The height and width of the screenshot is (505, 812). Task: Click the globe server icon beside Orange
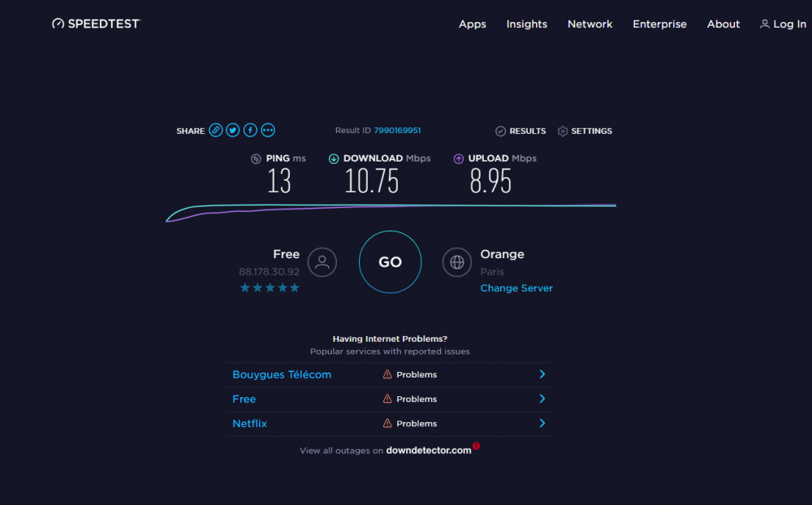coord(456,262)
